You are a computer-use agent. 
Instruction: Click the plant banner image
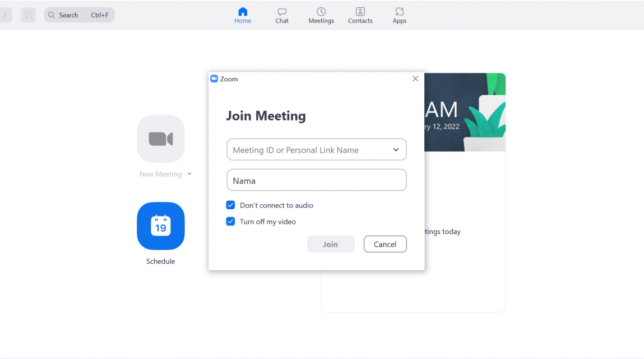(x=465, y=112)
